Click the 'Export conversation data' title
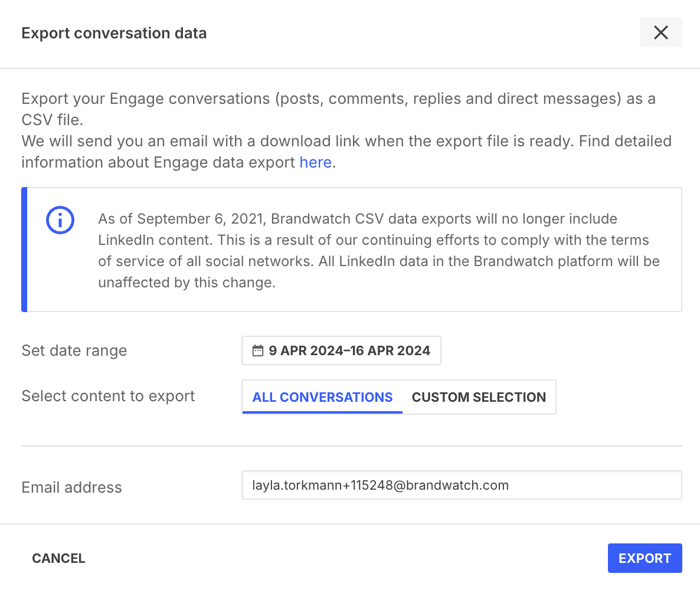The image size is (700, 590). pos(114,33)
